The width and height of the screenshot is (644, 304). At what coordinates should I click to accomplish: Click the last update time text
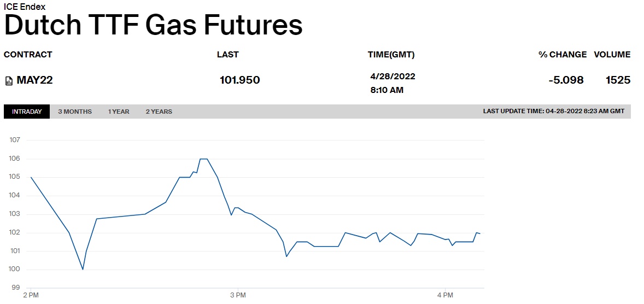click(x=553, y=112)
